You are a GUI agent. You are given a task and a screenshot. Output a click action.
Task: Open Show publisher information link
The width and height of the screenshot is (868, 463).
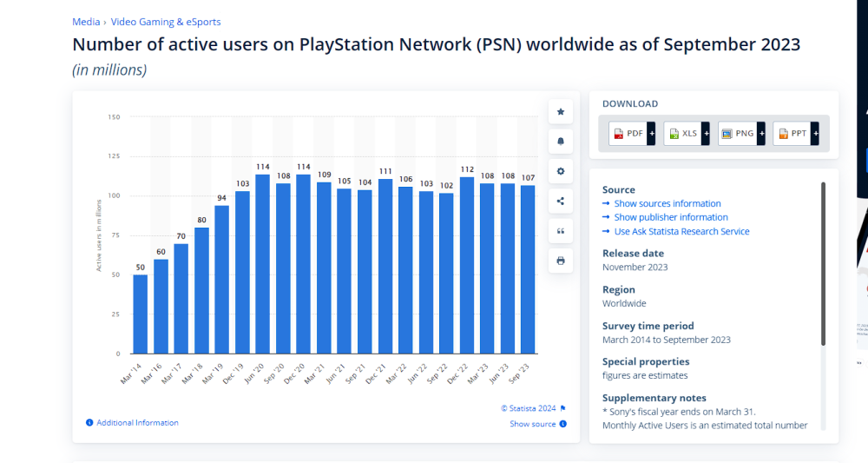point(671,217)
